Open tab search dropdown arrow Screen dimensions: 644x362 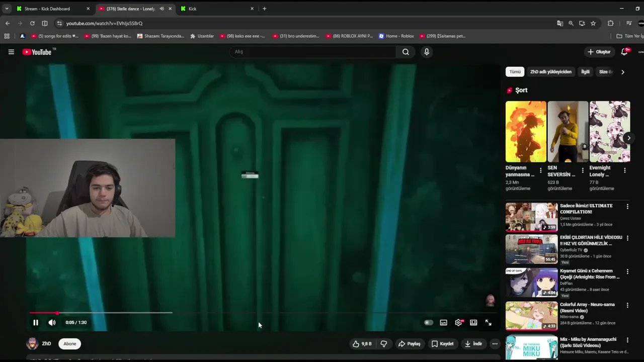pos(7,9)
